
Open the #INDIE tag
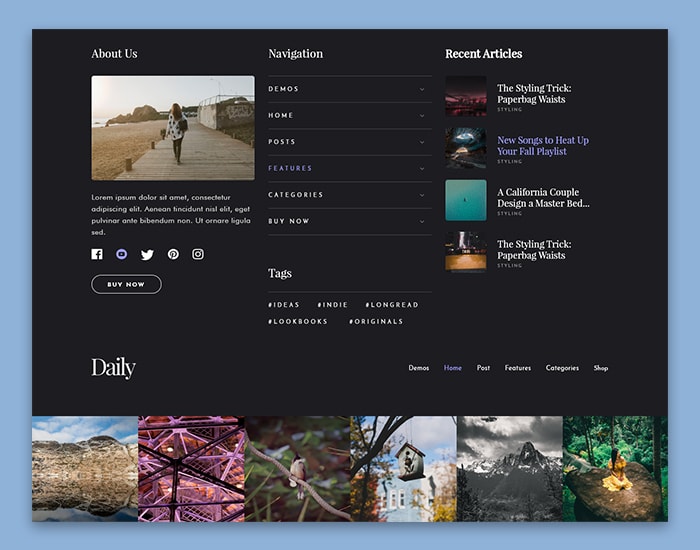pyautogui.click(x=333, y=305)
